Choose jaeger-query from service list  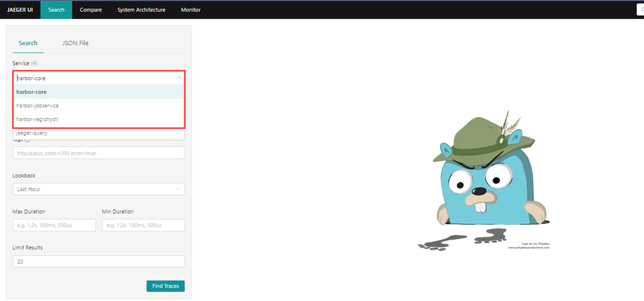[x=99, y=133]
